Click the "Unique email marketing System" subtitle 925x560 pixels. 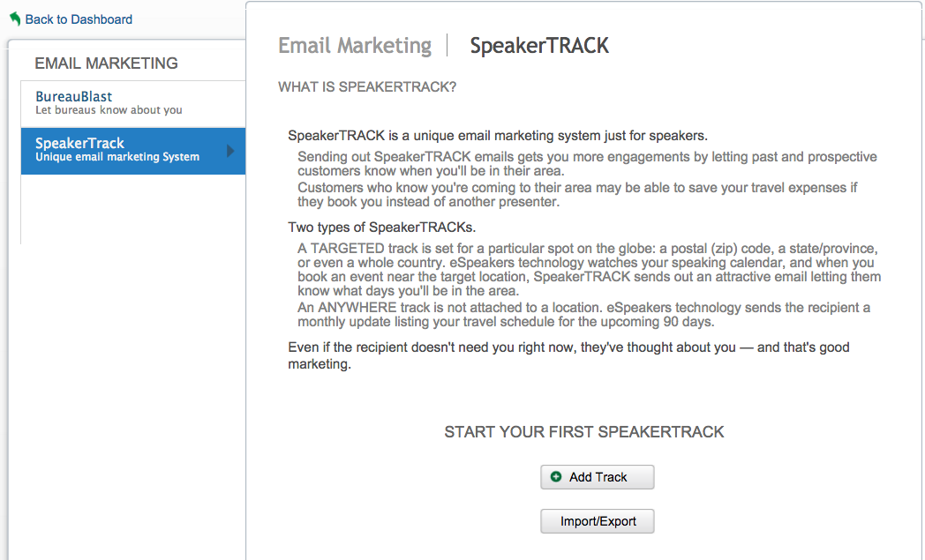pos(117,157)
